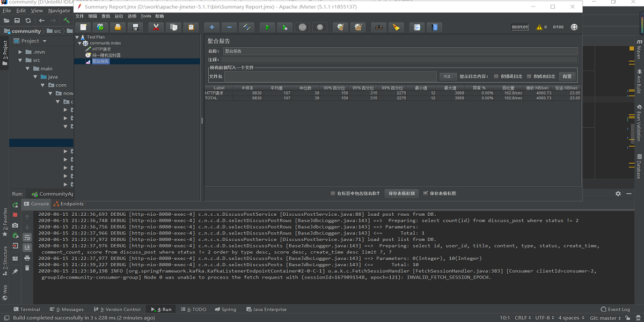Toggle the save table header checkbox
This screenshot has height=322, width=644.
[x=426, y=193]
